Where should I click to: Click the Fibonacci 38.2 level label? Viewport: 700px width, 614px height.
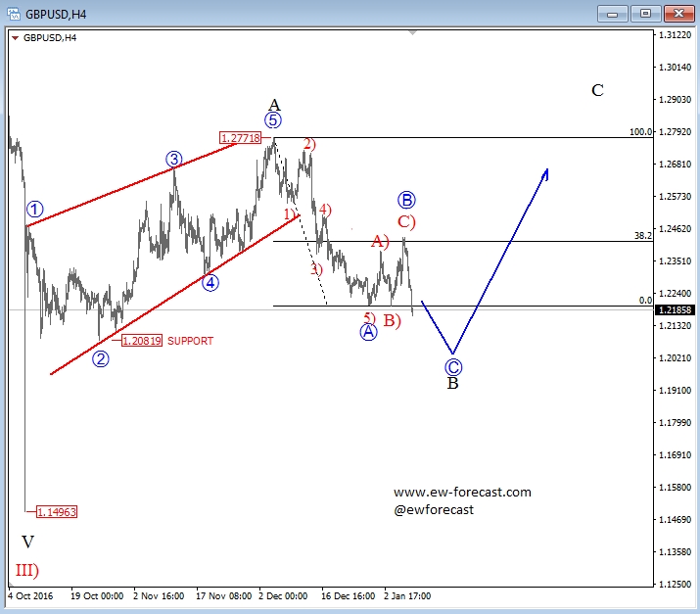[x=643, y=236]
